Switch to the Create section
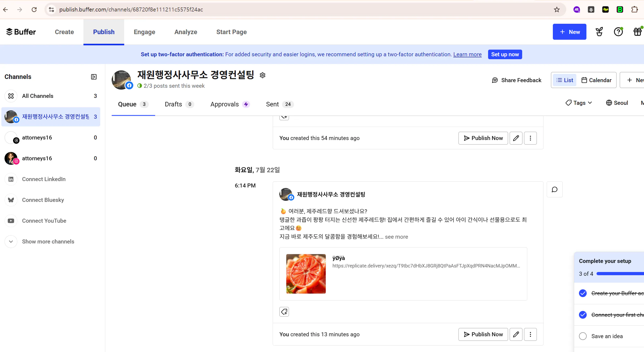The image size is (644, 352). (x=64, y=32)
